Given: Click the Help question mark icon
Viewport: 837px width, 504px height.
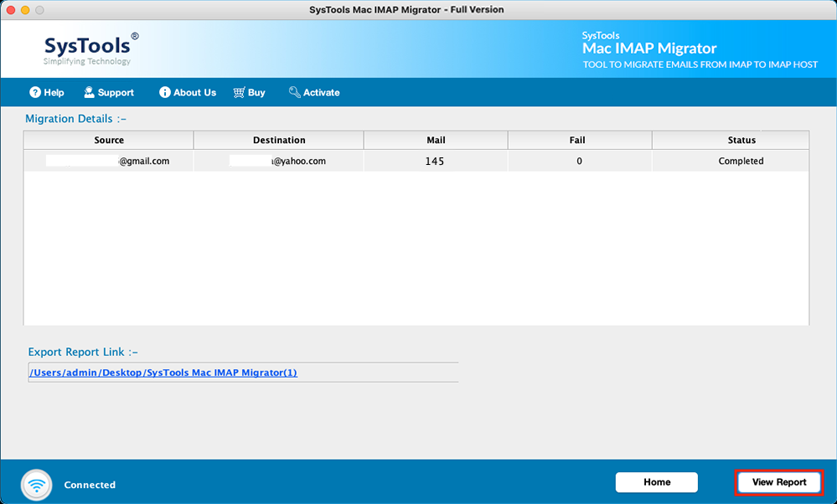Looking at the screenshot, I should [35, 92].
